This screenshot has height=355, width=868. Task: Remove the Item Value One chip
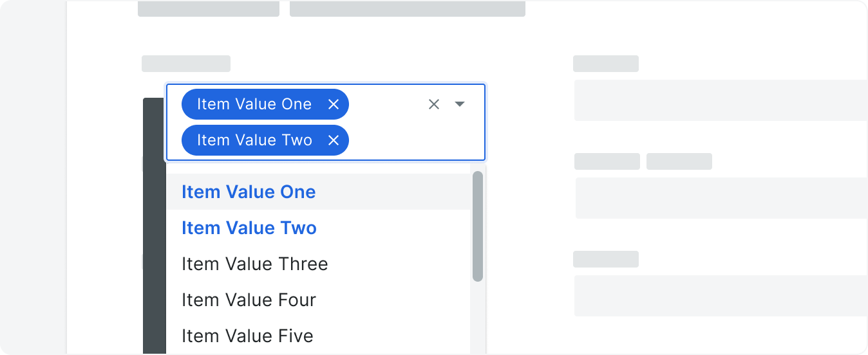(x=333, y=104)
